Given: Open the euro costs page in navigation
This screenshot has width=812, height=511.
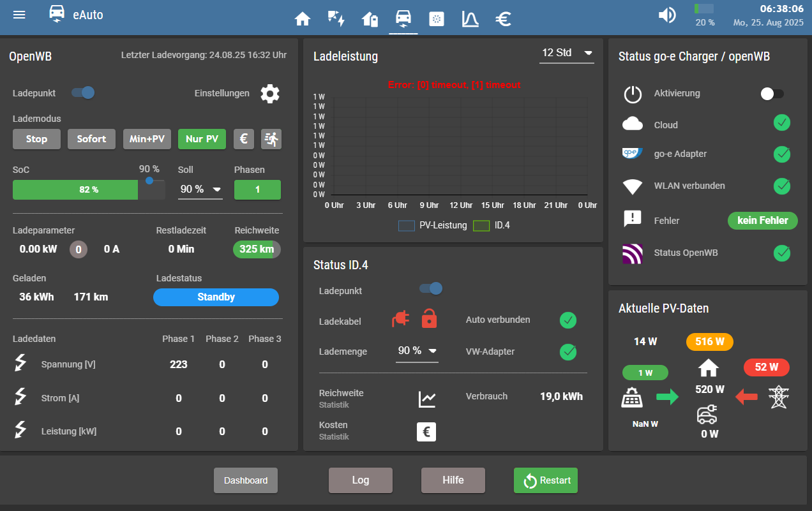Looking at the screenshot, I should coord(503,19).
